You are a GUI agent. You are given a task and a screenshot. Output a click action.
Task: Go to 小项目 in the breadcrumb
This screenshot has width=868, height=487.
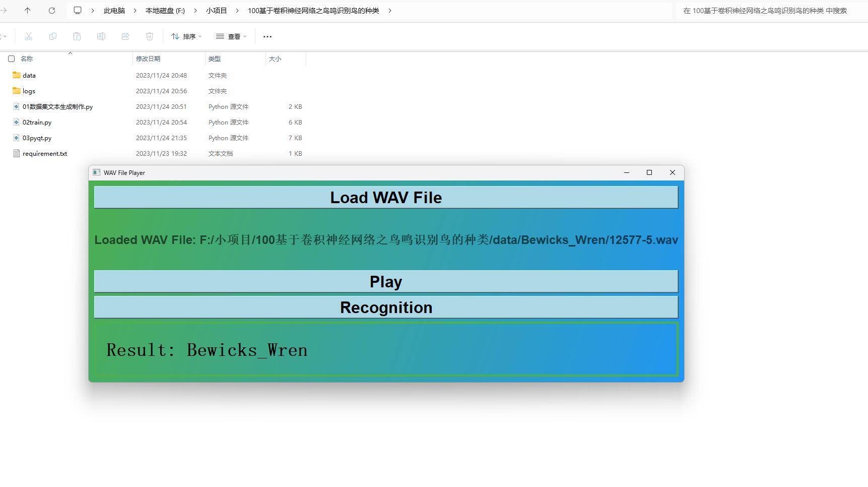tap(217, 10)
